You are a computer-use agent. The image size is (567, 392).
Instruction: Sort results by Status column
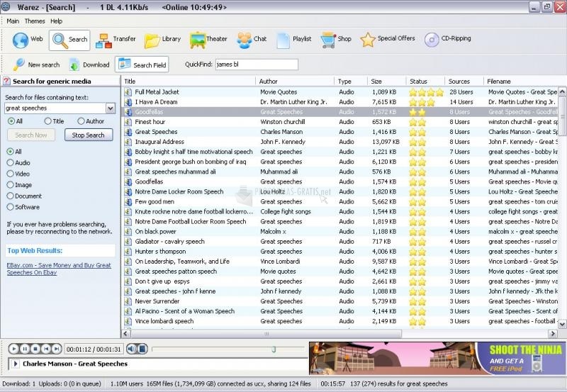pos(425,82)
